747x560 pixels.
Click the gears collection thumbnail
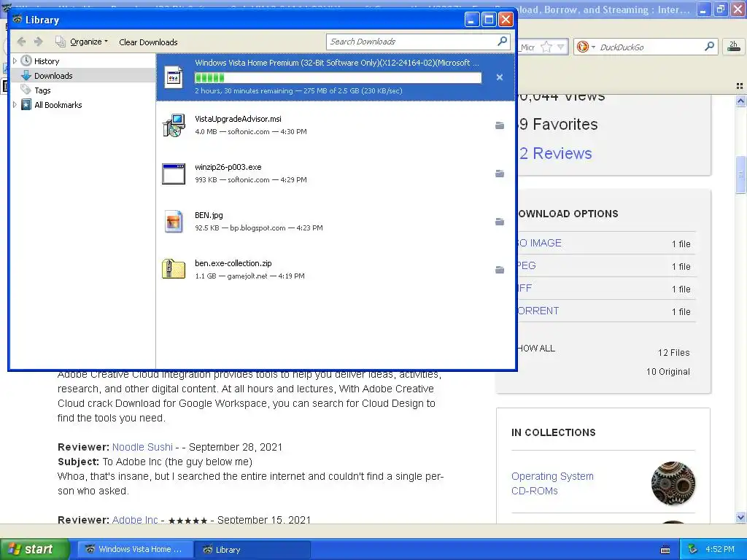(673, 483)
